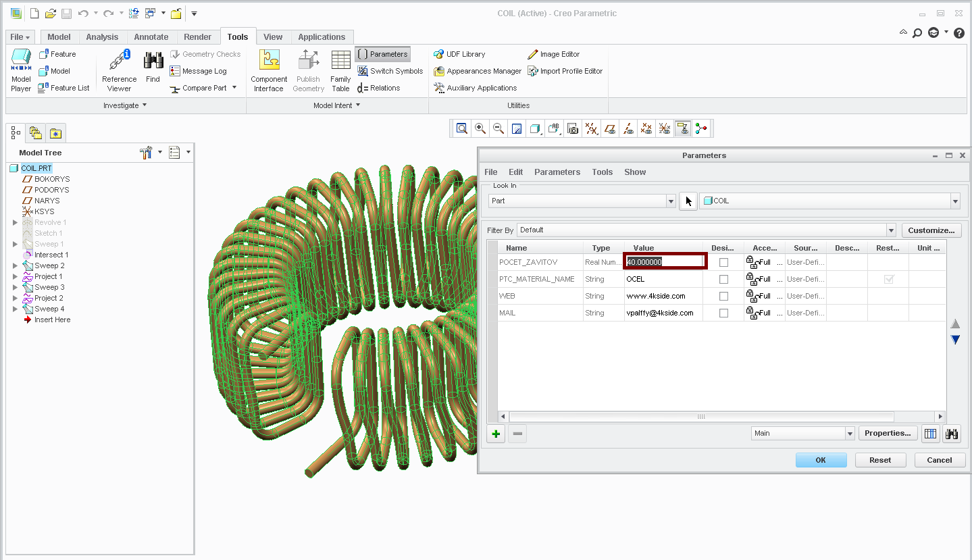This screenshot has height=560, width=972.
Task: Toggle spin center display
Action: 701,128
